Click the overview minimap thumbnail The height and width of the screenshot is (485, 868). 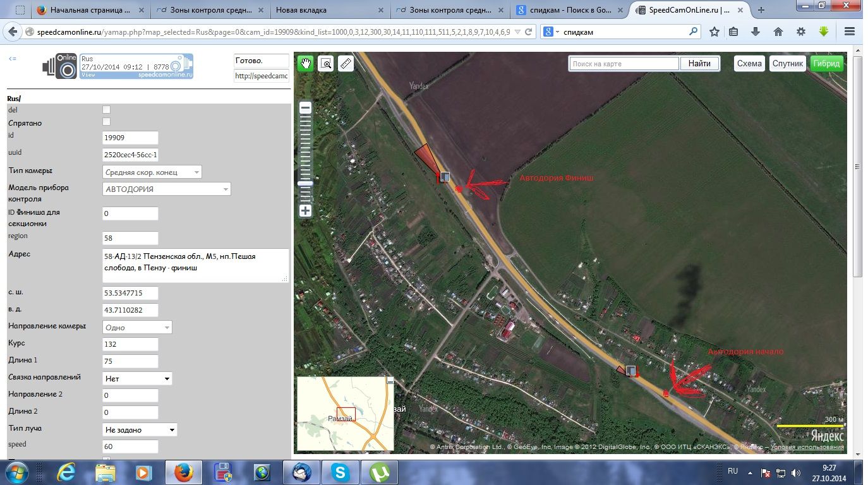tap(345, 413)
